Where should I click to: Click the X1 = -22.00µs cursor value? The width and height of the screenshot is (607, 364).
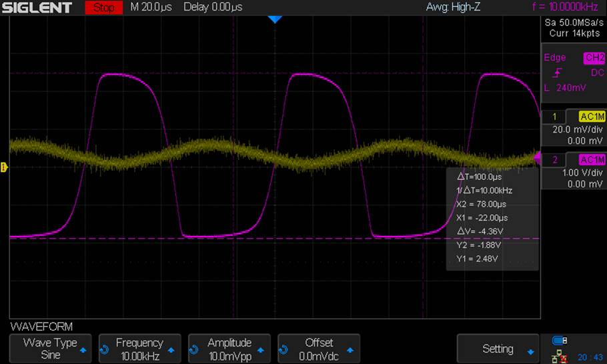tap(482, 218)
